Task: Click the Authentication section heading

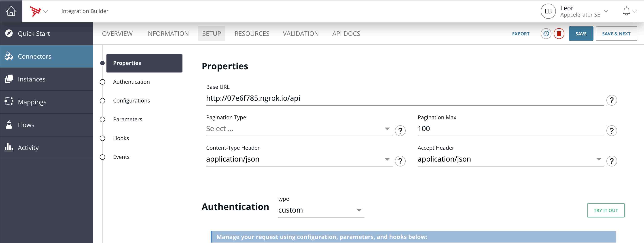Action: [235, 207]
